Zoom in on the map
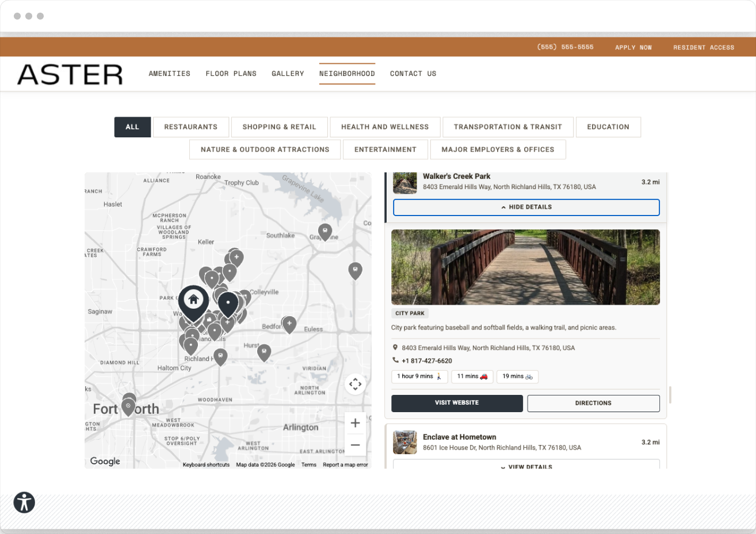This screenshot has height=534, width=756. [356, 423]
